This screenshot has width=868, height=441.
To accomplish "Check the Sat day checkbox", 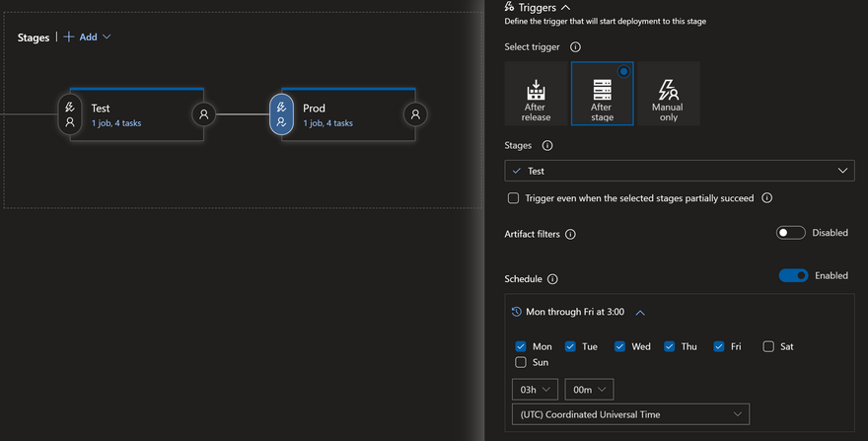I will coord(768,346).
